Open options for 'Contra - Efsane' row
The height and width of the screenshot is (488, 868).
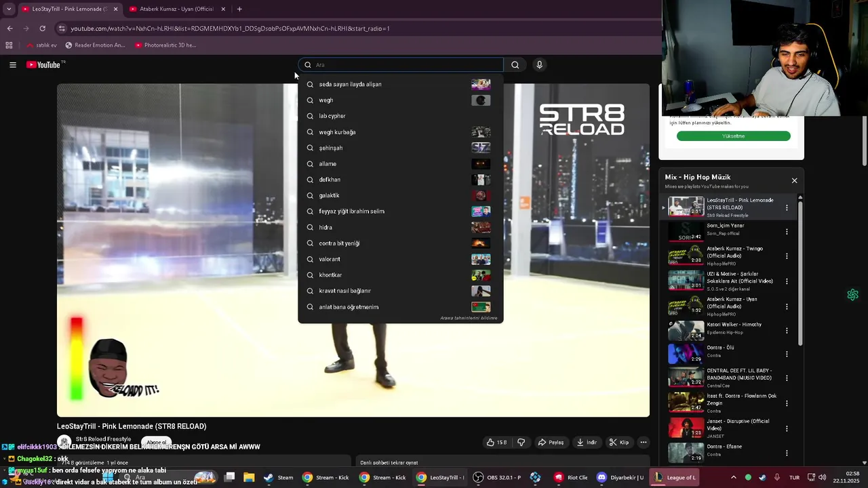787,453
